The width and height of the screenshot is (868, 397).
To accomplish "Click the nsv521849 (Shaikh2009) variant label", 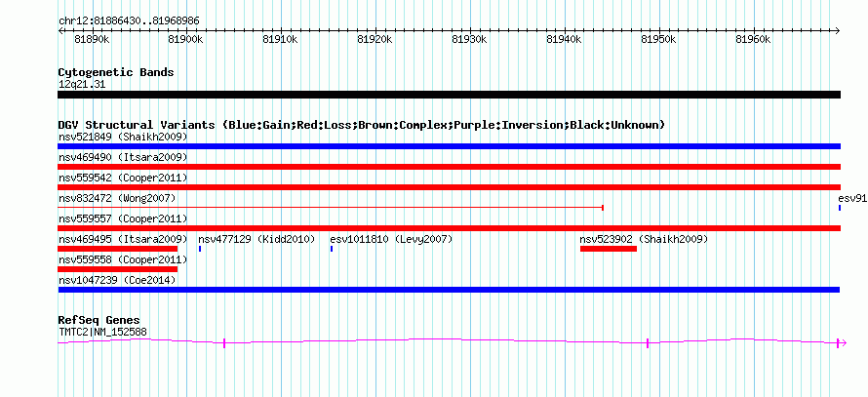I will click(123, 137).
